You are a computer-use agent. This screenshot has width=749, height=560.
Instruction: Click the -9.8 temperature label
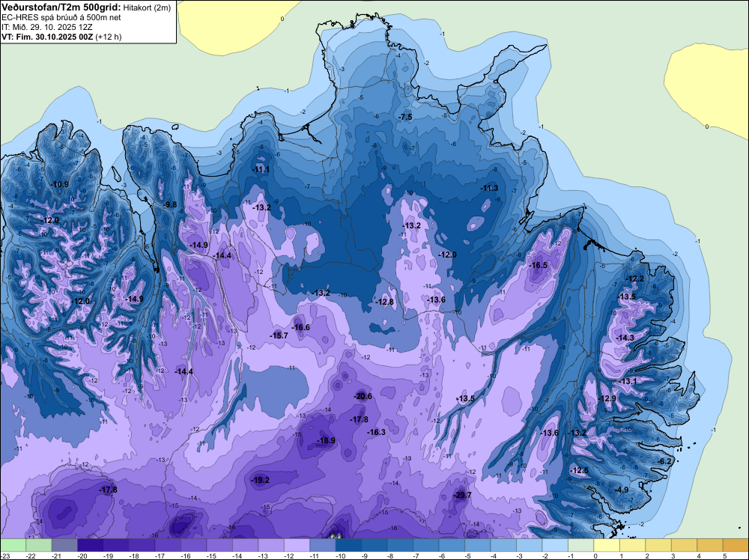[x=170, y=204]
